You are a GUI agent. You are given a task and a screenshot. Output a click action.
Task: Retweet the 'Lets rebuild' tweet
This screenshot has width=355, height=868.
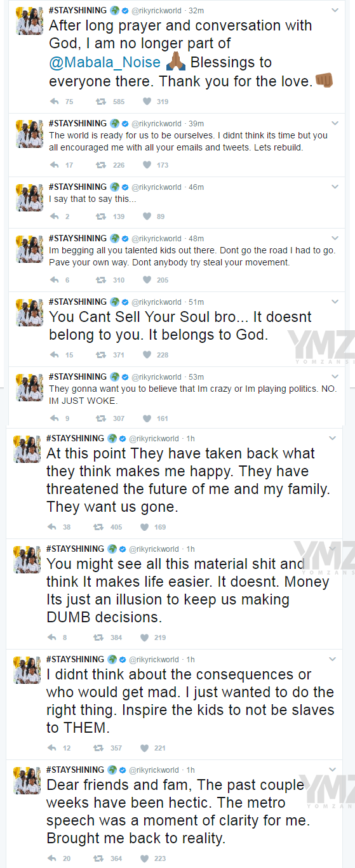tap(100, 165)
